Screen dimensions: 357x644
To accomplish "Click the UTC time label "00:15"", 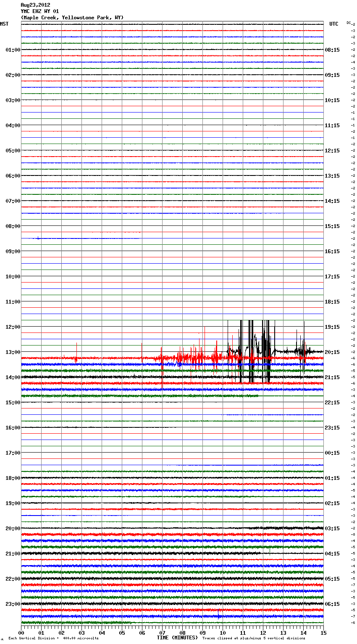I will coord(332,453).
